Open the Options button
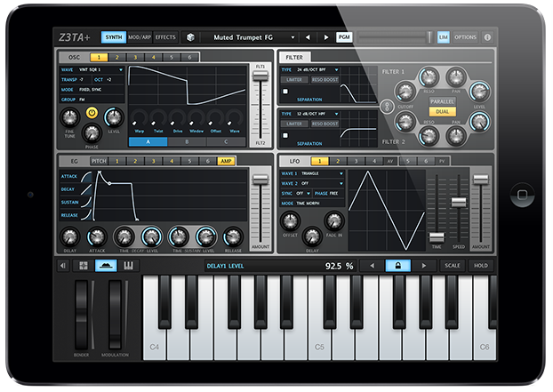 coord(465,37)
